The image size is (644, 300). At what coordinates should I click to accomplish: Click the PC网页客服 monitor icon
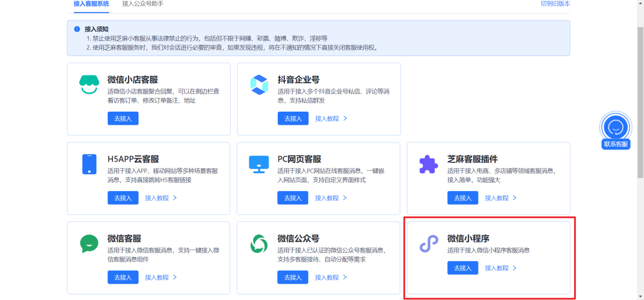coord(259,163)
